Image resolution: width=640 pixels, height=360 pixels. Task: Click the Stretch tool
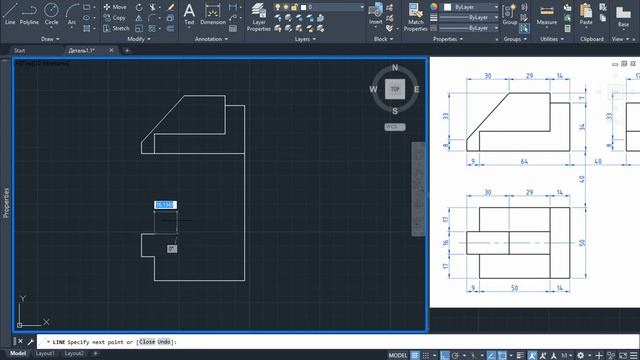[116, 28]
